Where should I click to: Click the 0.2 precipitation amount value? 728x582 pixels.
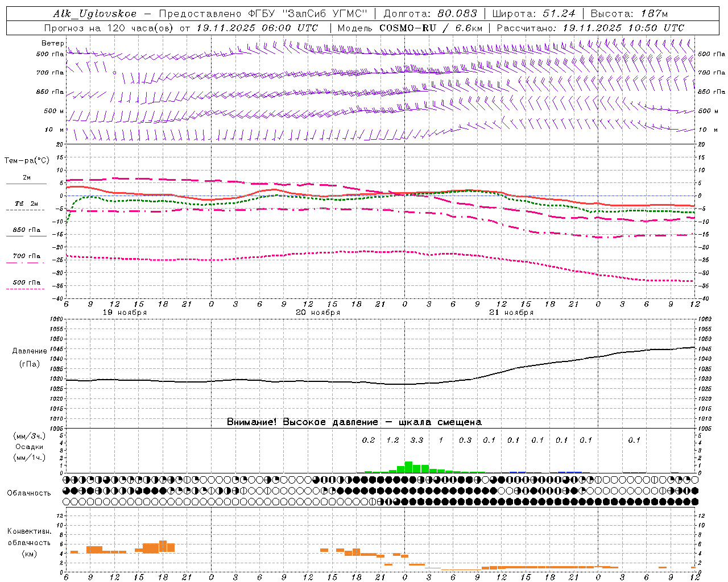point(369,440)
